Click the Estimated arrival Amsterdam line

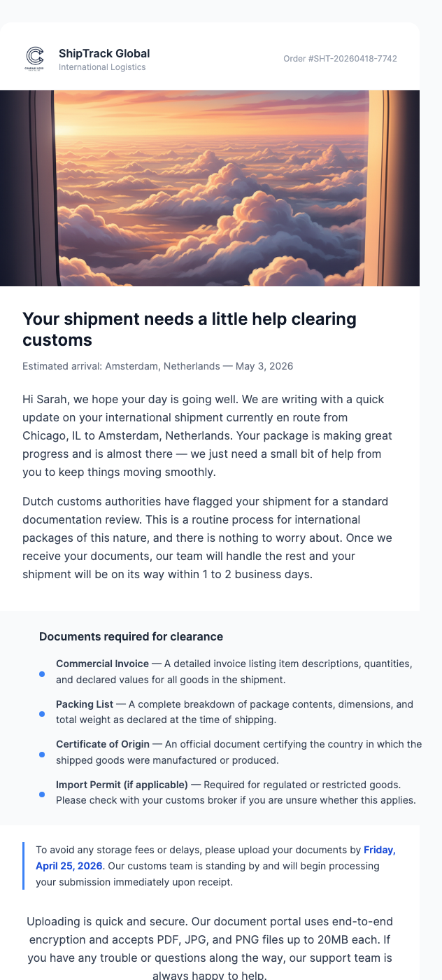(x=157, y=366)
